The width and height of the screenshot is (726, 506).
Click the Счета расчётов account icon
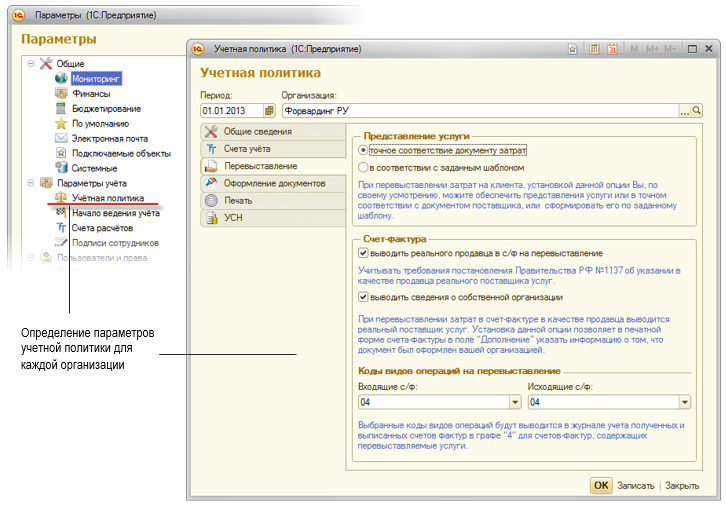click(61, 227)
